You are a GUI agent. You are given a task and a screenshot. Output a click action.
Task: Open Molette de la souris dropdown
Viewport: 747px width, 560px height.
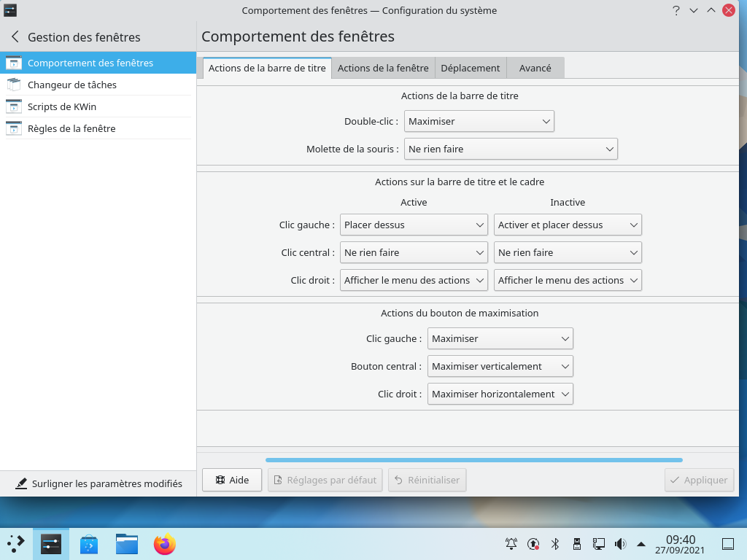[x=511, y=149]
